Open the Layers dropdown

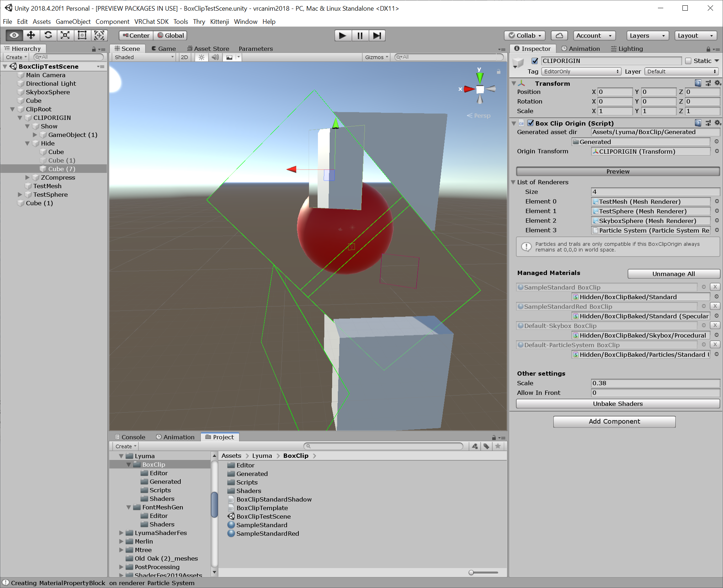pos(647,35)
